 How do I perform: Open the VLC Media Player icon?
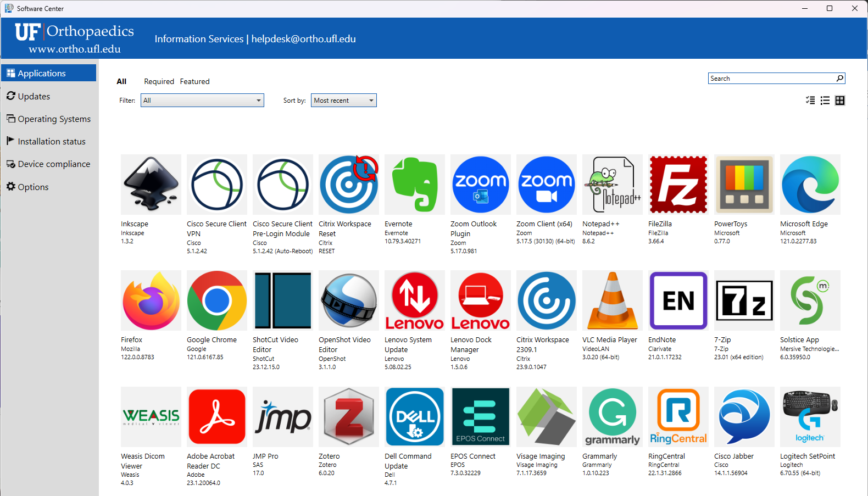pyautogui.click(x=613, y=300)
